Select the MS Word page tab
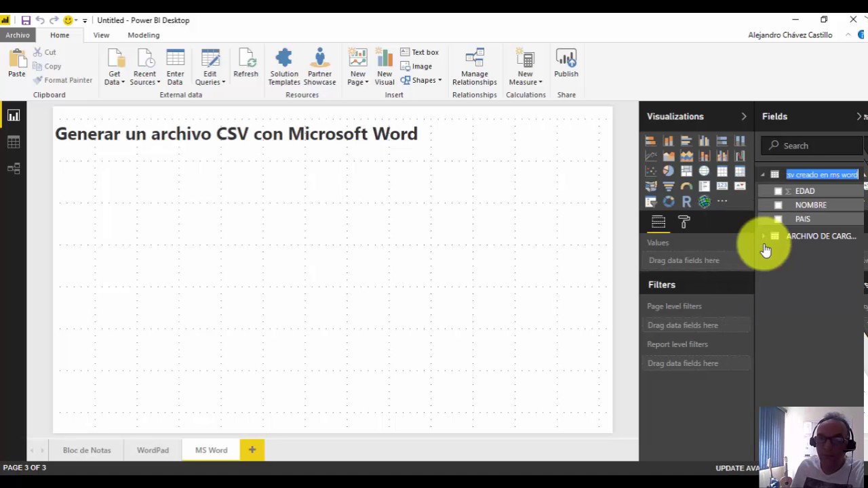Viewport: 868px width, 488px height. pyautogui.click(x=211, y=450)
